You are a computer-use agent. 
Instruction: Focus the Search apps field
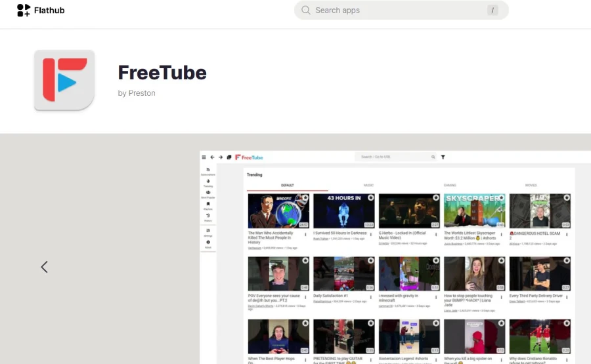(x=401, y=10)
